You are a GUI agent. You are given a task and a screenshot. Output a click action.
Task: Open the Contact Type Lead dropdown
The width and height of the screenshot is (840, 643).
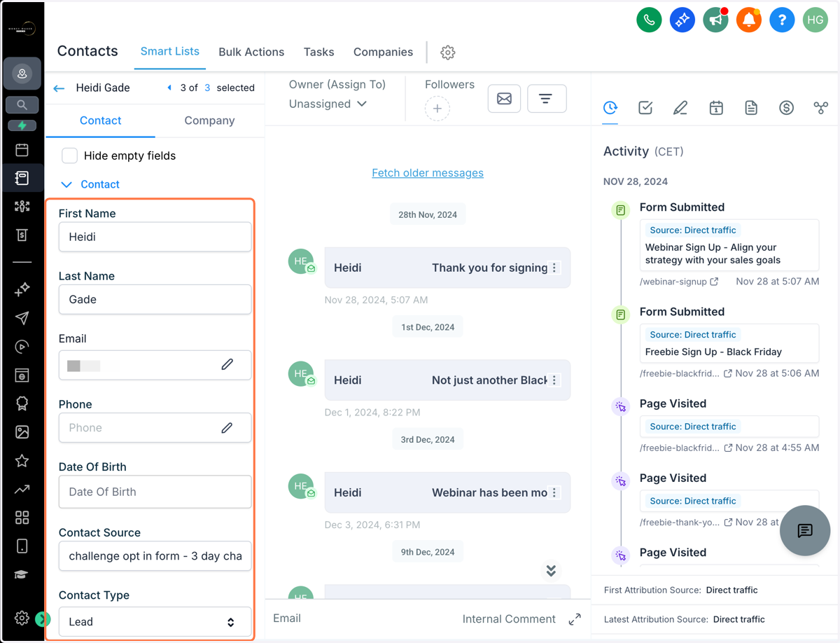click(155, 621)
